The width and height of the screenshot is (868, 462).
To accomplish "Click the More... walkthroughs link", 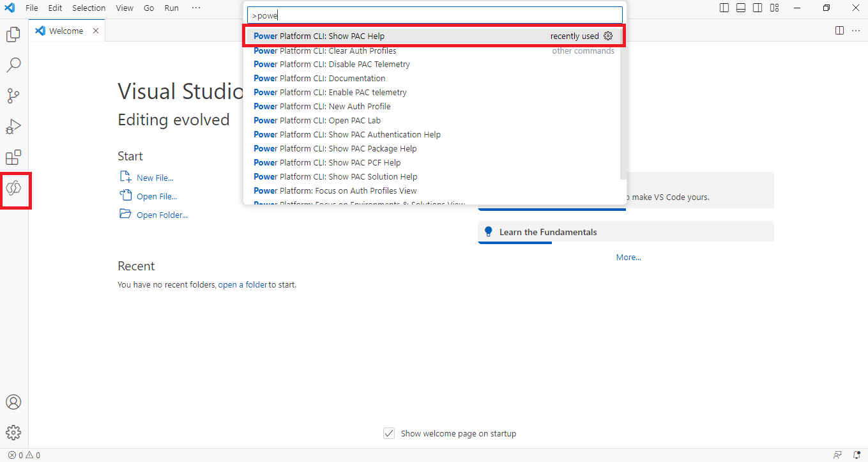I will (628, 258).
